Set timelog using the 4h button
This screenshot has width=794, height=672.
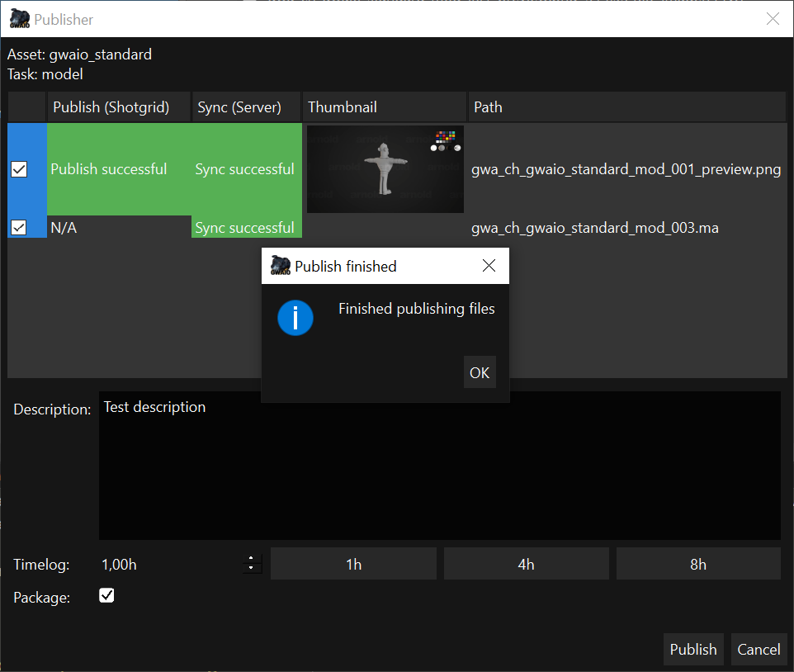pos(526,564)
